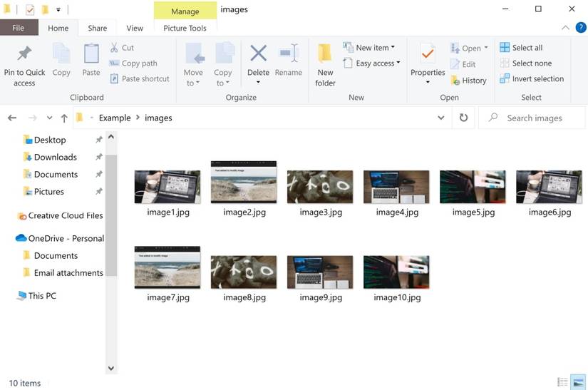Expand the address bar history dropdown
Viewport: 588px width, 390px height.
click(441, 118)
